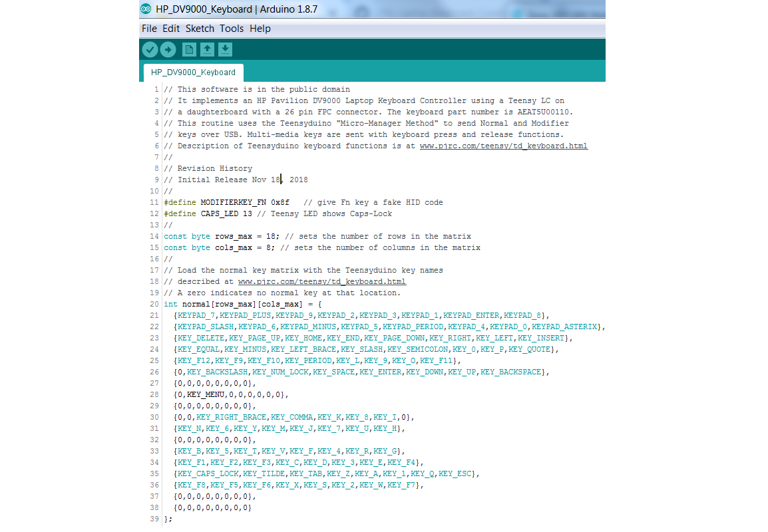Click KEY_COMMA on line 30
Image resolution: width=768 pixels, height=532 pixels.
click(291, 417)
